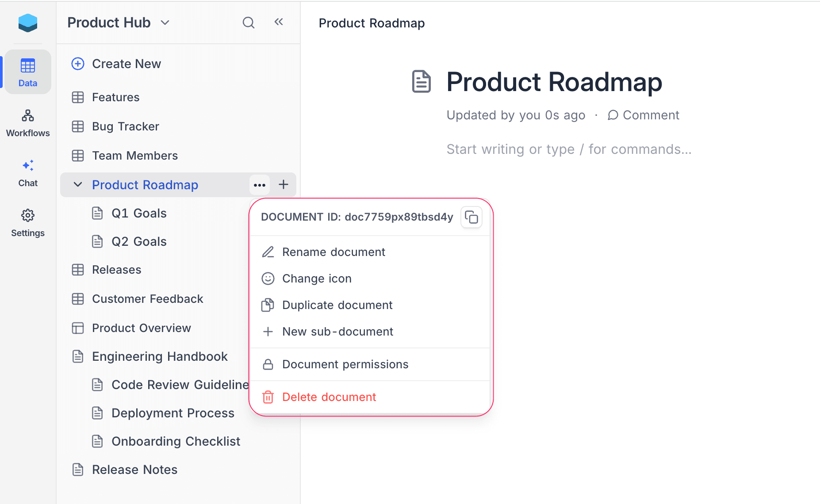This screenshot has height=504, width=820.
Task: Select Duplicate document option
Action: click(337, 305)
